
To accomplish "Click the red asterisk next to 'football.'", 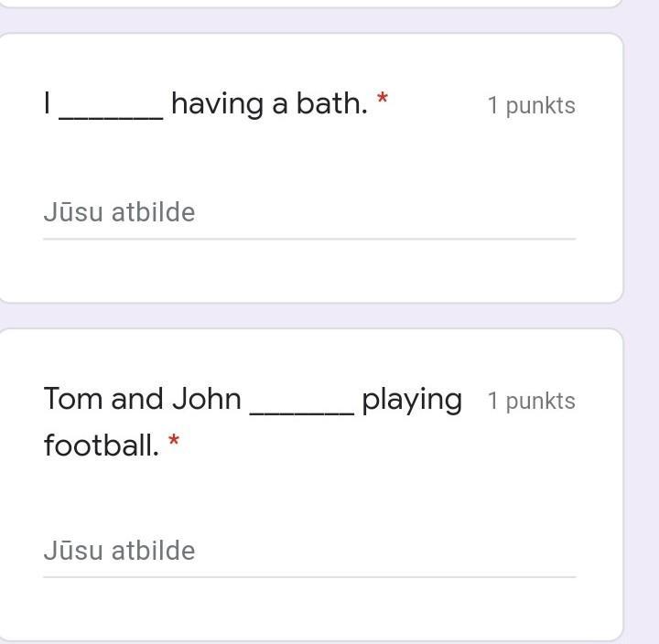I will [x=174, y=441].
